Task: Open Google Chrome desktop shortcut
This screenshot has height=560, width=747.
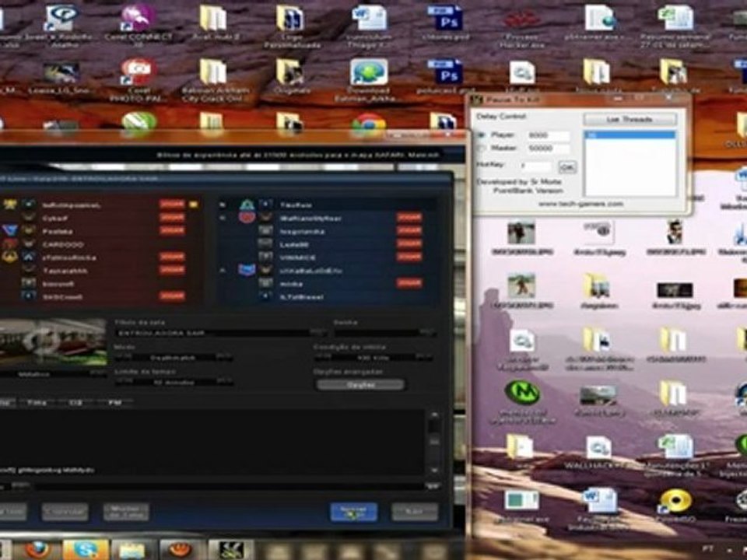Action: click(x=368, y=124)
